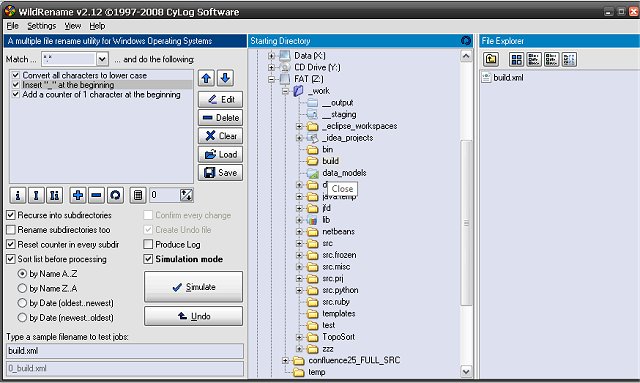Click the Simulate button
Viewport: 640px width, 383px height.
193,287
